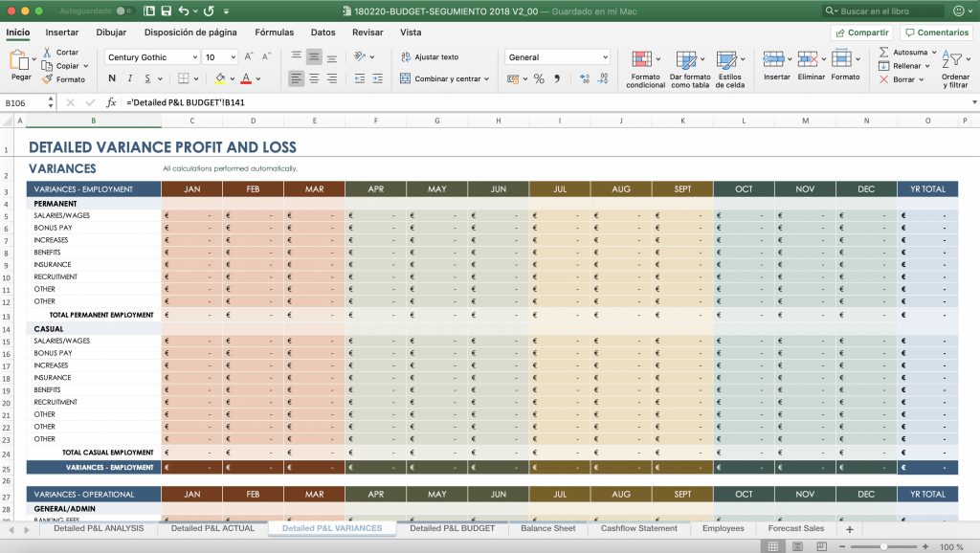Click the Pegar paste icon

pyautogui.click(x=19, y=60)
